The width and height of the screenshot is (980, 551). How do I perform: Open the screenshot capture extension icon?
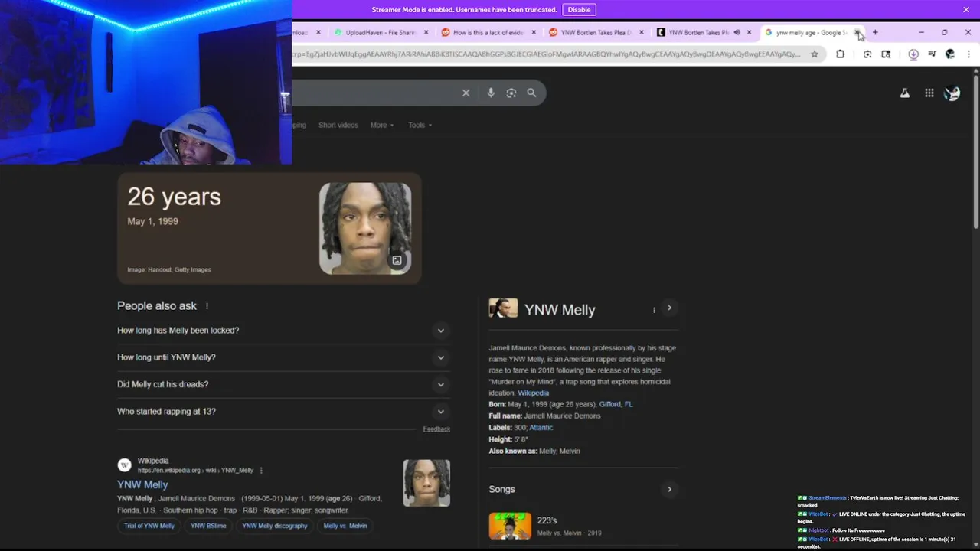pos(867,54)
